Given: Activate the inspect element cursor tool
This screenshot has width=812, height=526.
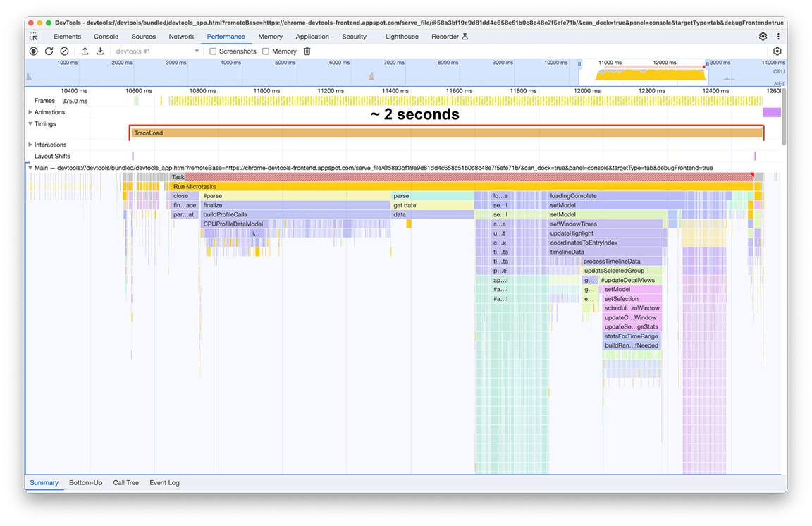Looking at the screenshot, I should pyautogui.click(x=33, y=36).
